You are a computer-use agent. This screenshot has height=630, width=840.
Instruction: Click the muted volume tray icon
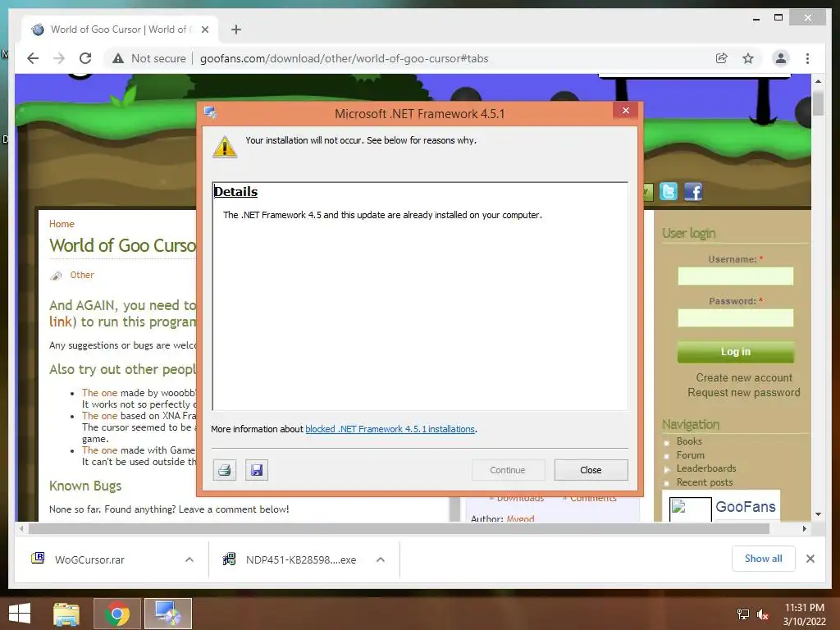click(763, 614)
